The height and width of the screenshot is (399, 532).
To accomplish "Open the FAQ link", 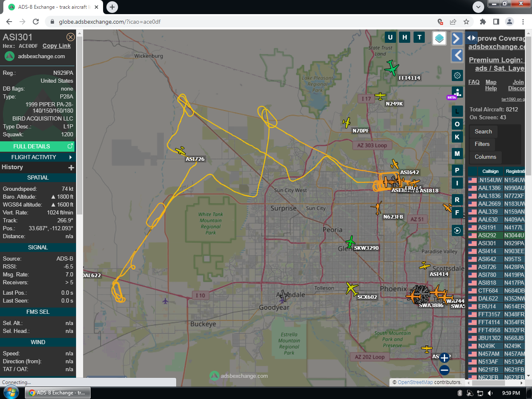I will click(x=474, y=82).
